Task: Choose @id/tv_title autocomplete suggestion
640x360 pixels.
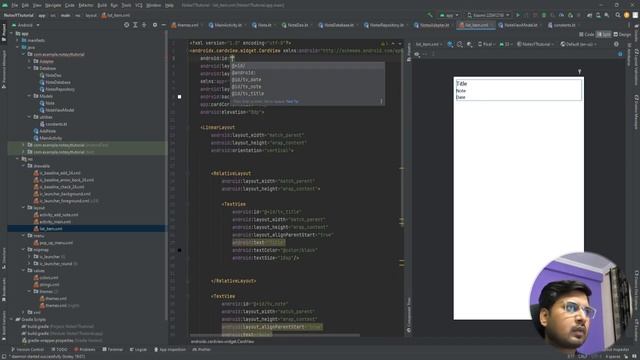Action: [307, 93]
